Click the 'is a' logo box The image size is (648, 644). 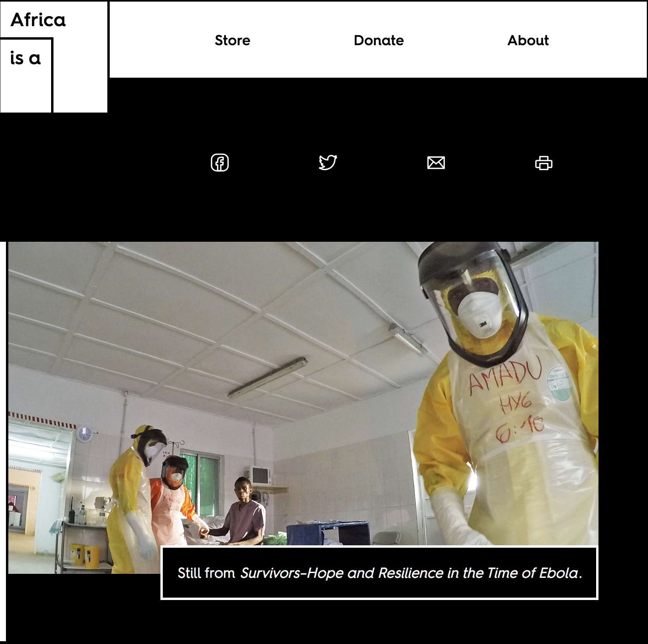[26, 75]
